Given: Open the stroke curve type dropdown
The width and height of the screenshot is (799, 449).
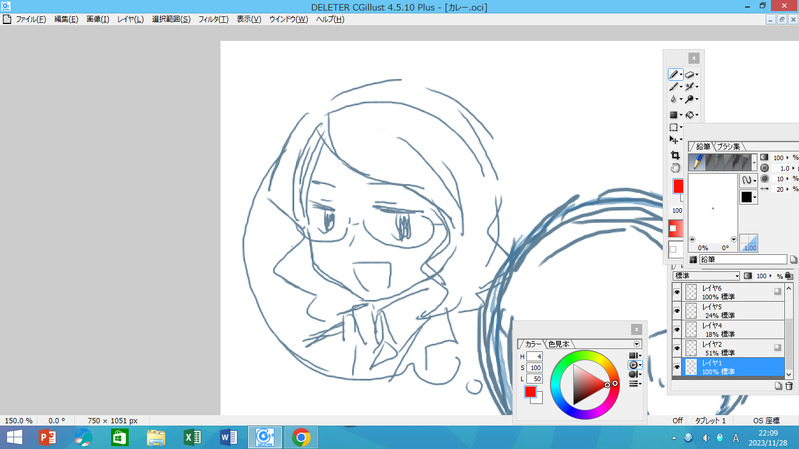Looking at the screenshot, I should coord(749,180).
